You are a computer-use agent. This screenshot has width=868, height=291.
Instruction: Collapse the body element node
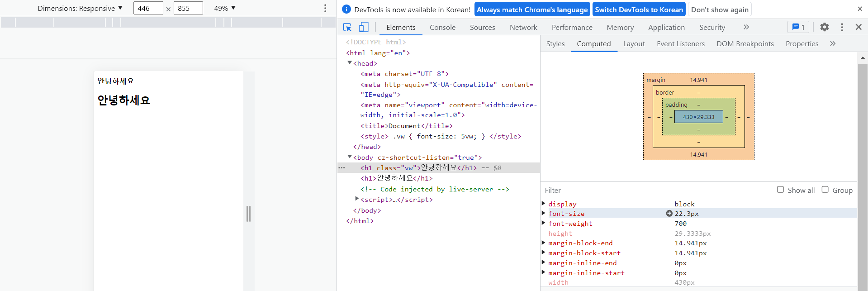click(x=350, y=157)
